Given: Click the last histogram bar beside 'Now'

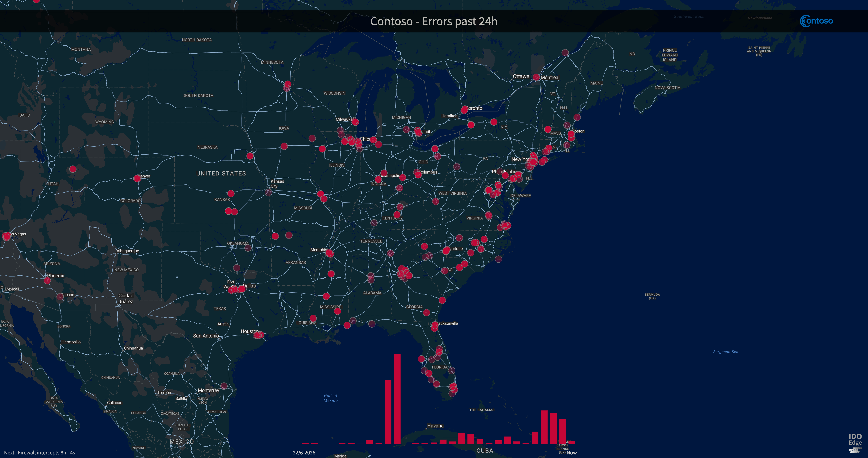Looking at the screenshot, I should click(572, 442).
